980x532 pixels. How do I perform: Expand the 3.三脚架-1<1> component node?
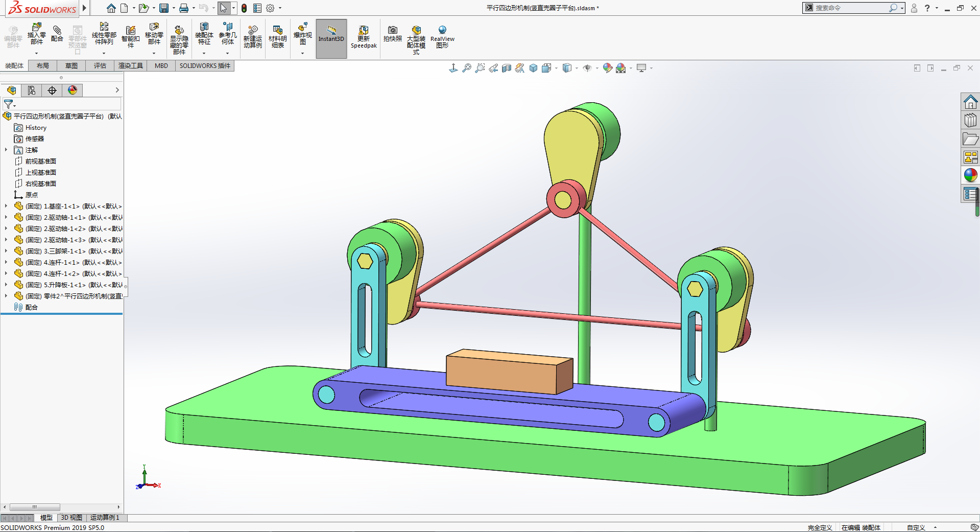coord(6,251)
